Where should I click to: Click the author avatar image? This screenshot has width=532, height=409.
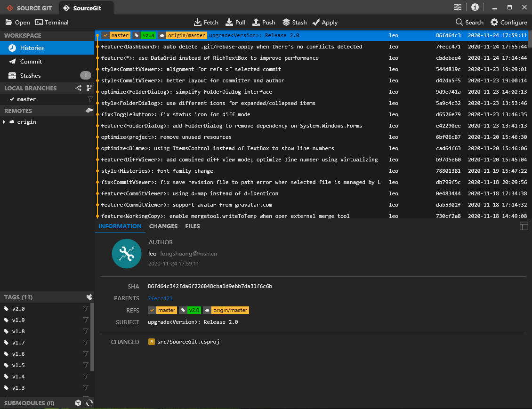point(127,254)
